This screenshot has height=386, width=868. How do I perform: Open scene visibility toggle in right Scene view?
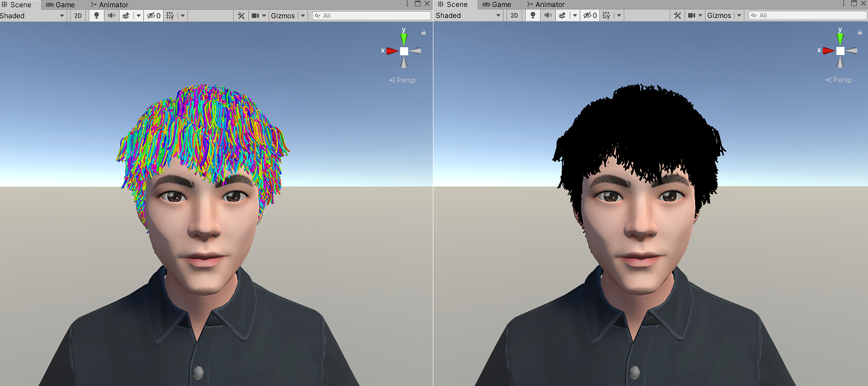tap(589, 15)
